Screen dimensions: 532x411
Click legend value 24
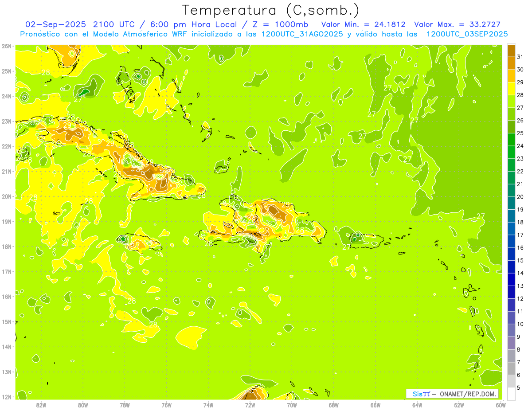coord(520,146)
